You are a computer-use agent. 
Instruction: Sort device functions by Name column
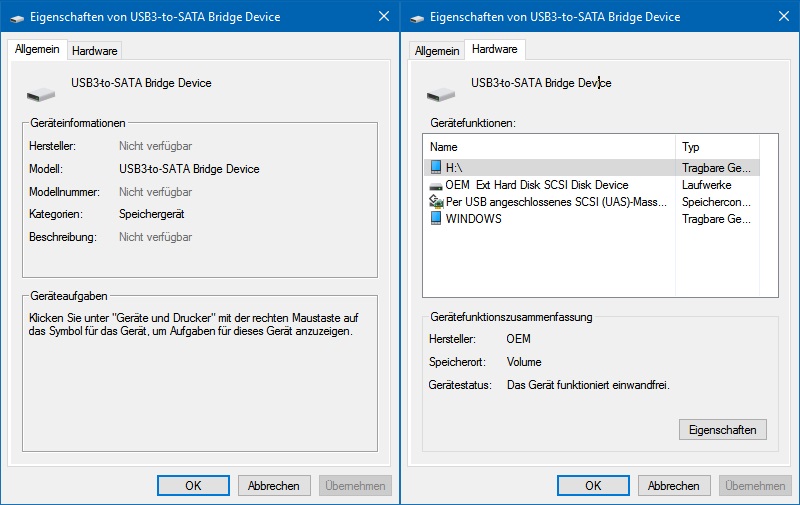(550, 147)
